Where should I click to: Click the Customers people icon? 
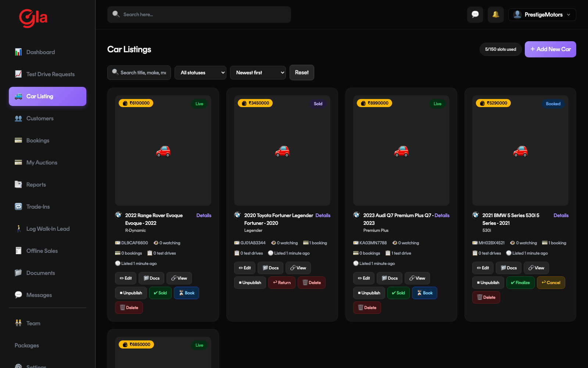coord(18,118)
